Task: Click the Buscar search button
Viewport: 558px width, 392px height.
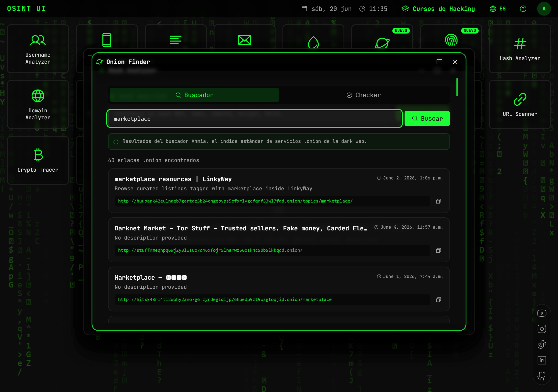Action: (427, 118)
